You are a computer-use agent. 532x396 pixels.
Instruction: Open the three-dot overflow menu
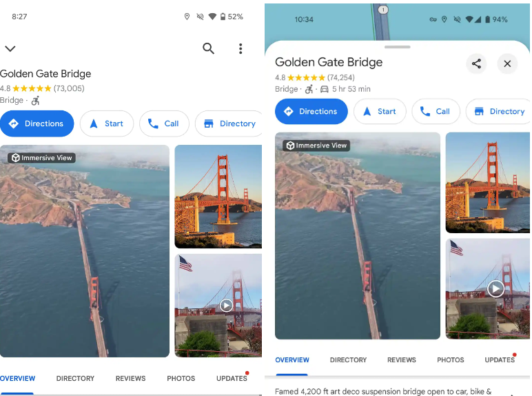(x=241, y=48)
